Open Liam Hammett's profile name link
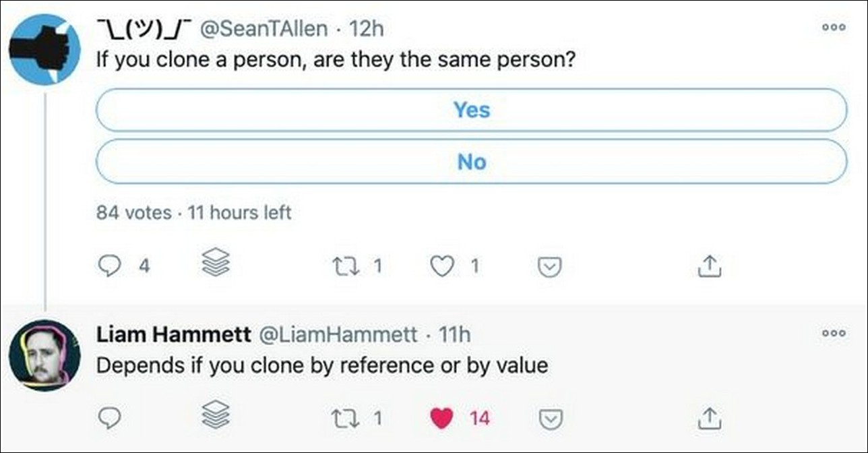 pos(174,334)
